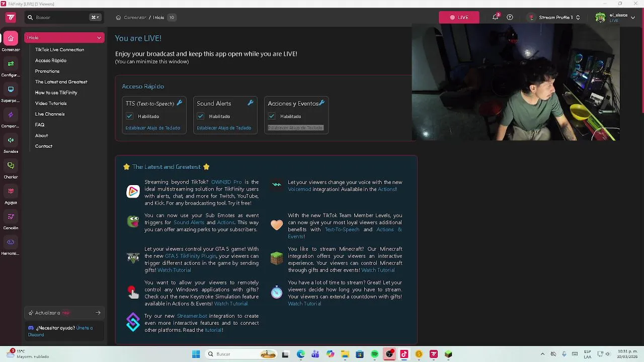Show hidden system tray icons
Viewport: 644px width, 362px height.
pyautogui.click(x=542, y=354)
